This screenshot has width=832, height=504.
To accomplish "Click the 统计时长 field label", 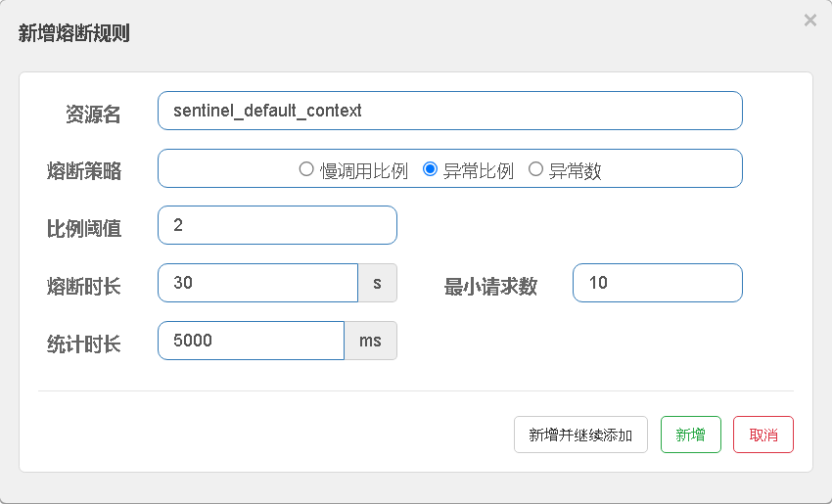I will coord(84,344).
